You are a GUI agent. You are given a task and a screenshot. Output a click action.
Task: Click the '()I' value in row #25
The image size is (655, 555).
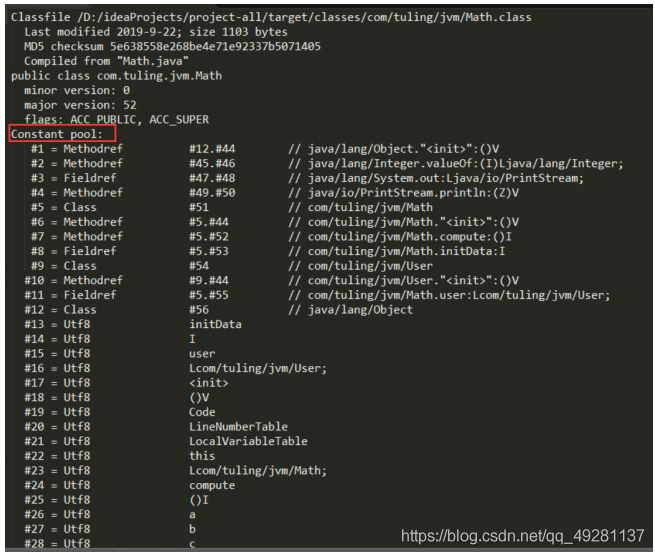pos(199,499)
